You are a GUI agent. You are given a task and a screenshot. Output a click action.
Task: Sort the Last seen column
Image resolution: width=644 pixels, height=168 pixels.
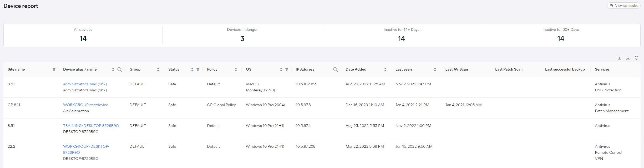[x=435, y=69]
